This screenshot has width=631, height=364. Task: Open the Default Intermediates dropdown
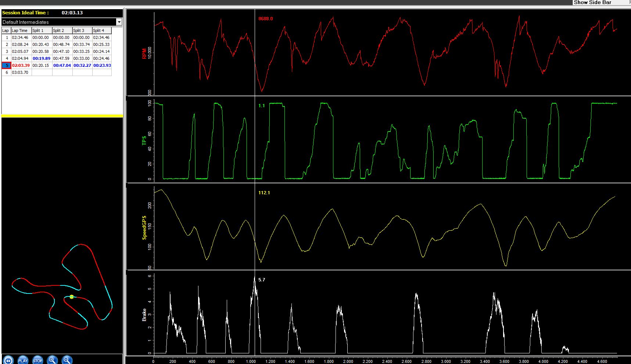[x=119, y=22]
